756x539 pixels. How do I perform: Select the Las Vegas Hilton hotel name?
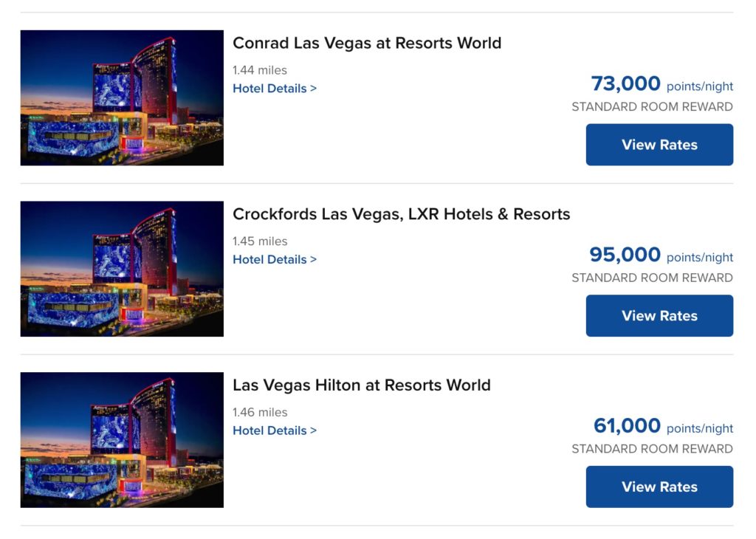(362, 385)
